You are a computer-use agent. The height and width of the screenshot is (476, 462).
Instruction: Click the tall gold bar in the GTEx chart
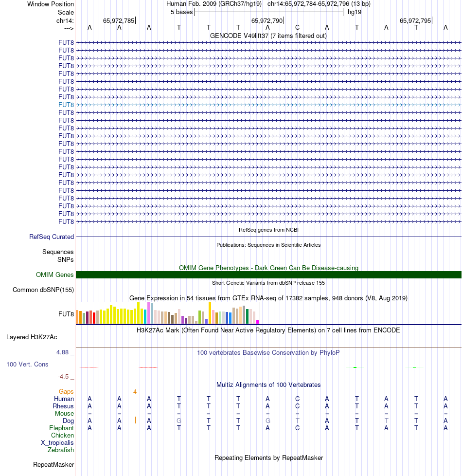pos(210,313)
